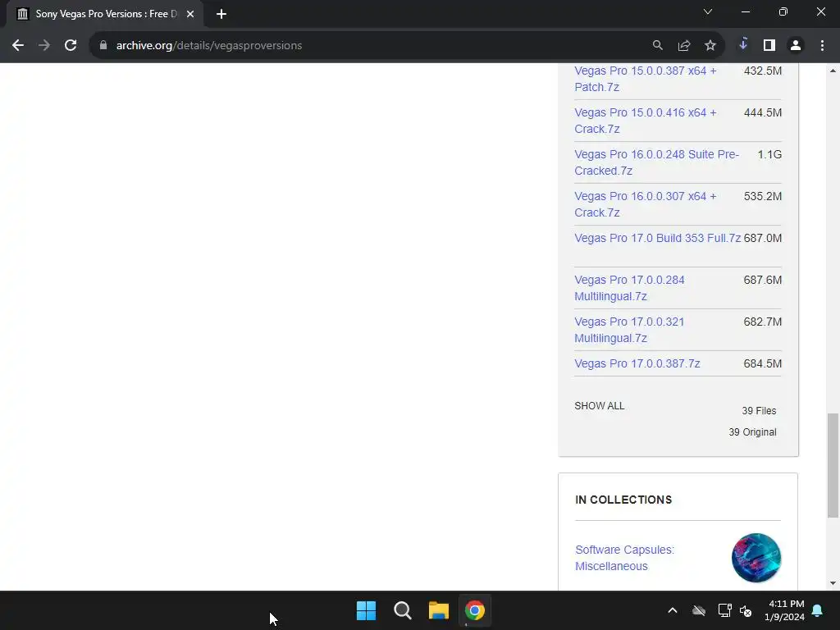
Task: Click the 1.1G file size
Action: click(x=769, y=154)
